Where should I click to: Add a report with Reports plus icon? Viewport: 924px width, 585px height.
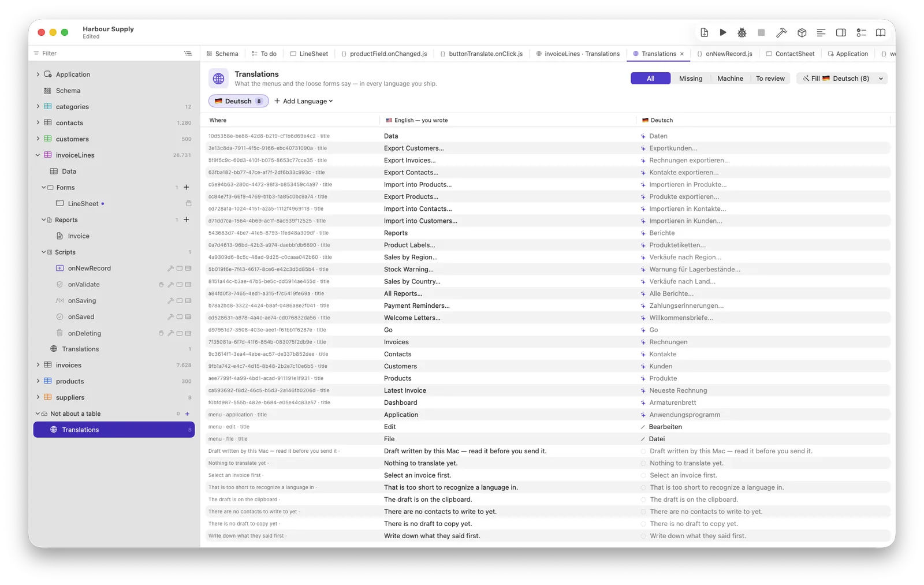[186, 219]
